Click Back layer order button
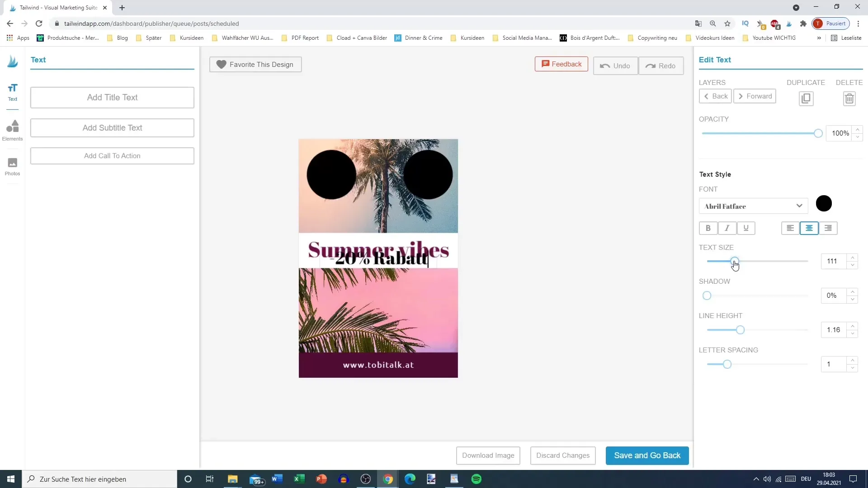Image resolution: width=868 pixels, height=488 pixels. pos(715,96)
